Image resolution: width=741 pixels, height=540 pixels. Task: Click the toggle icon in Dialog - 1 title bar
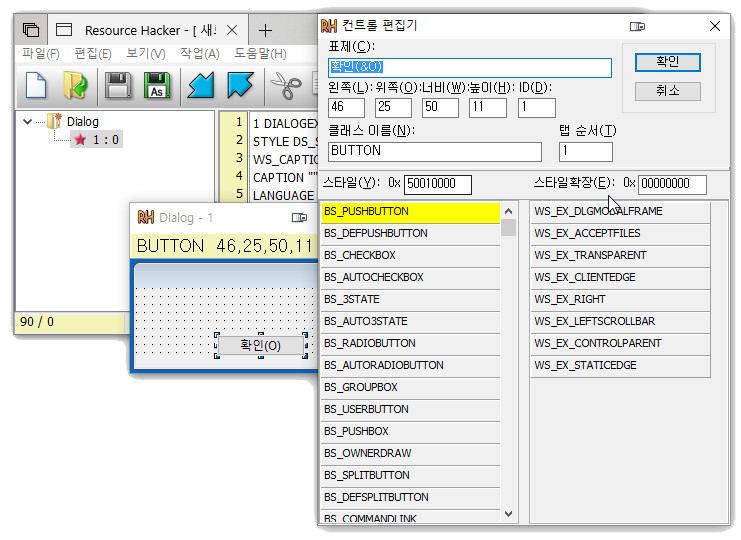(299, 217)
